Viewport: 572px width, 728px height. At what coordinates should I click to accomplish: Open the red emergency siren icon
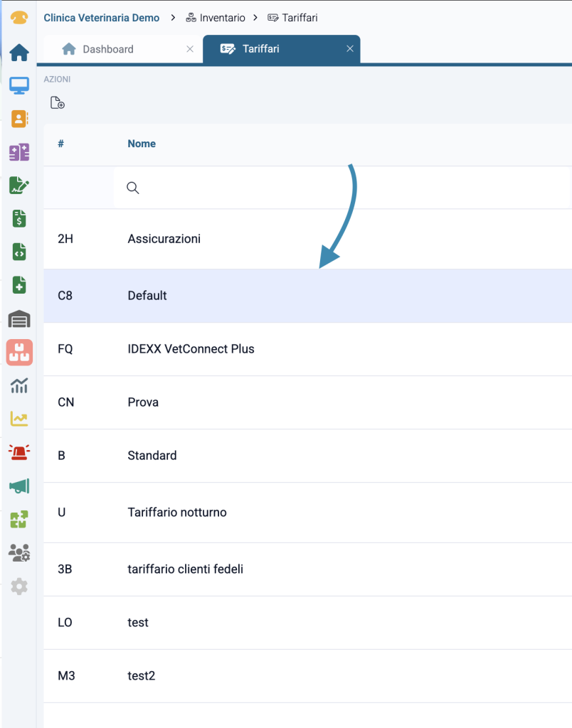click(x=19, y=452)
